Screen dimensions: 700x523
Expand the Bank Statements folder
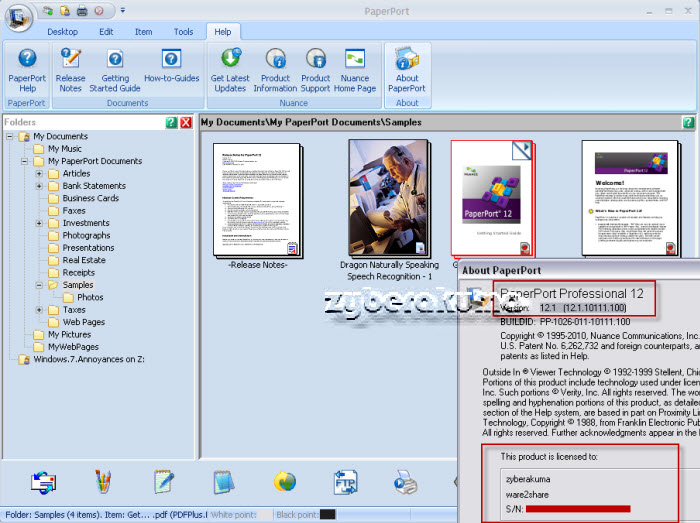tap(39, 186)
